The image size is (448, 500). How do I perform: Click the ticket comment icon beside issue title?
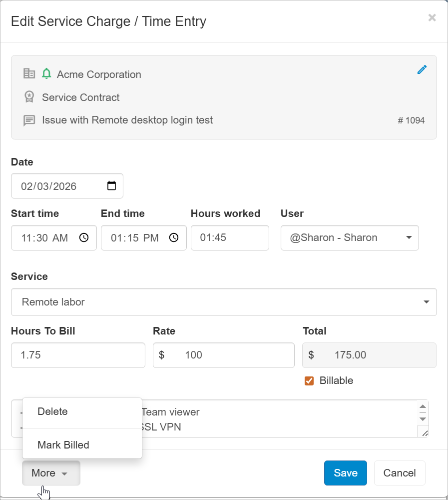pyautogui.click(x=29, y=119)
